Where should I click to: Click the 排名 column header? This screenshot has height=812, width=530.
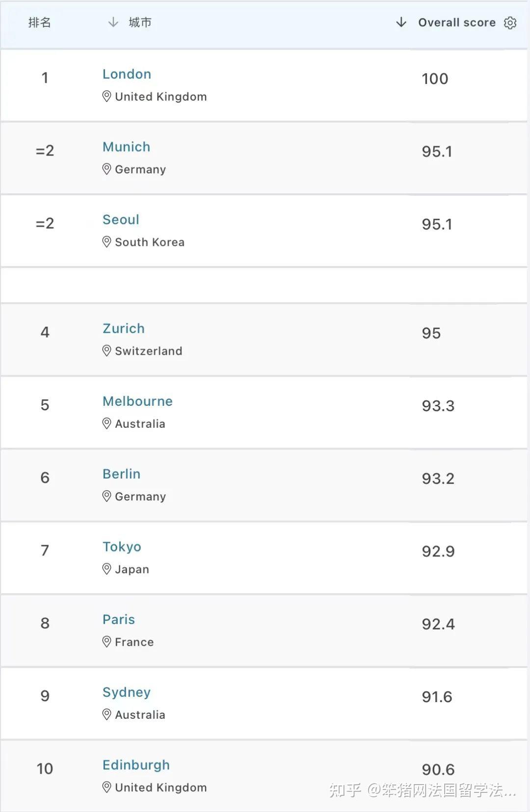[x=40, y=23]
